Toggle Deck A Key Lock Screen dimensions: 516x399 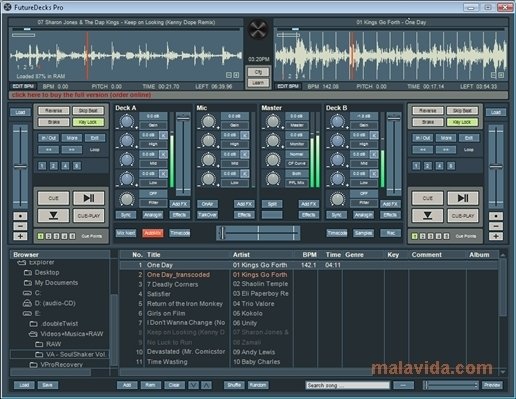88,122
